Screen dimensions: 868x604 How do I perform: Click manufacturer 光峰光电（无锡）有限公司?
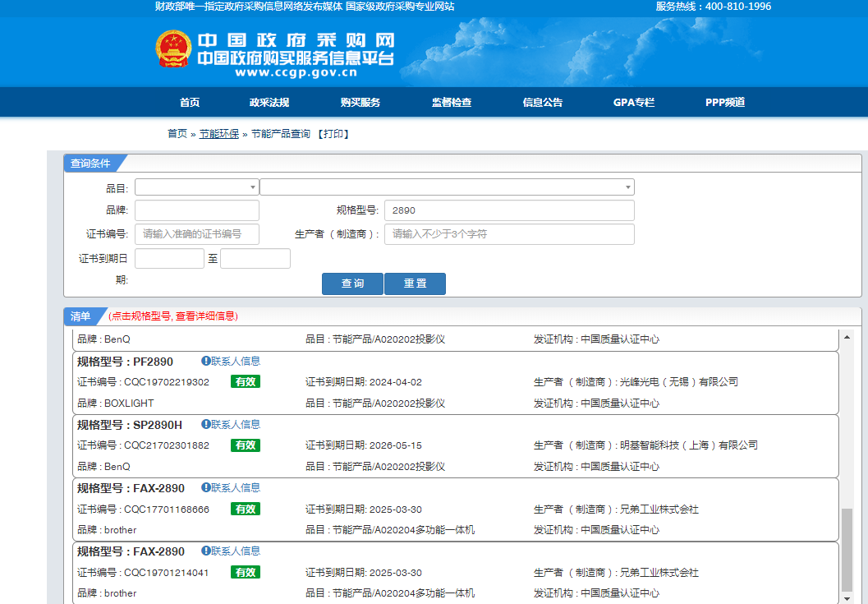click(x=678, y=382)
